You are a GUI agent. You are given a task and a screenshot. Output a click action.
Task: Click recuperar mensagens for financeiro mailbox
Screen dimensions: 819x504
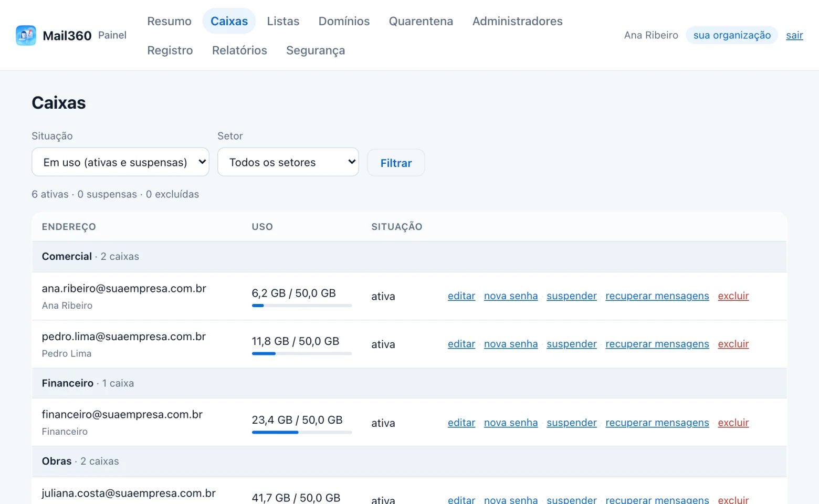tap(657, 423)
